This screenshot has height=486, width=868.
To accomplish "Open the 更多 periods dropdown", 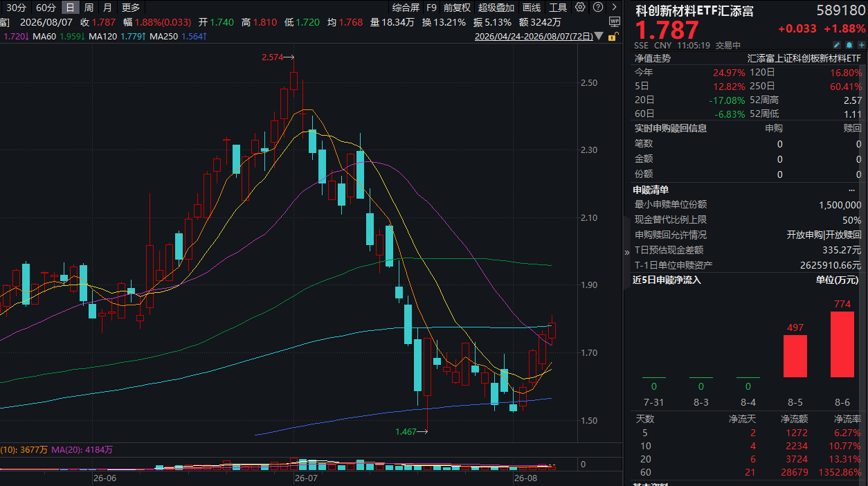I will tap(131, 8).
